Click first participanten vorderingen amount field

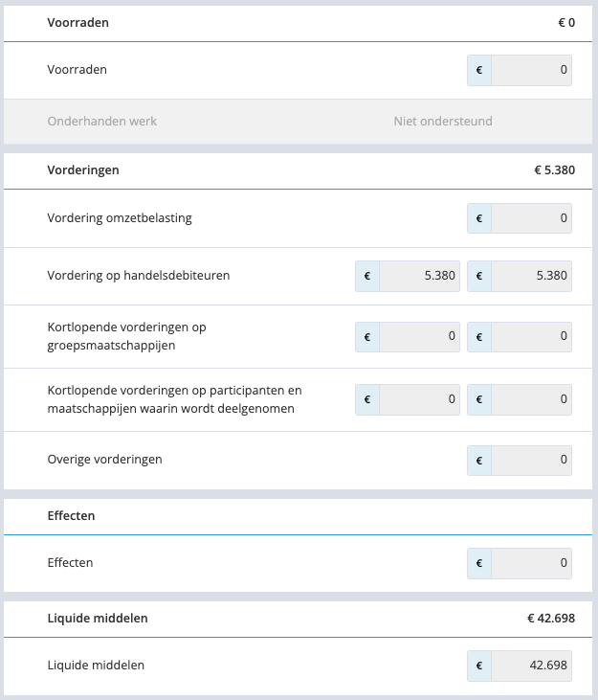(419, 399)
